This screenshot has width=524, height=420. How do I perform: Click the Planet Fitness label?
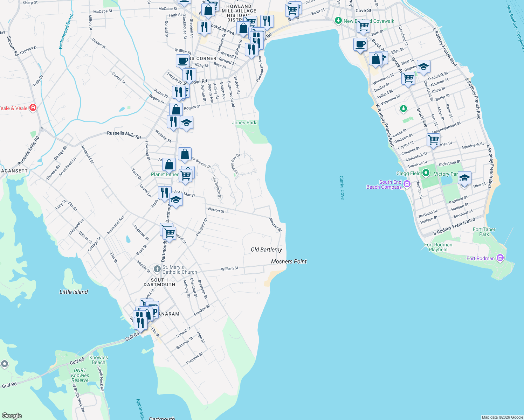point(165,174)
